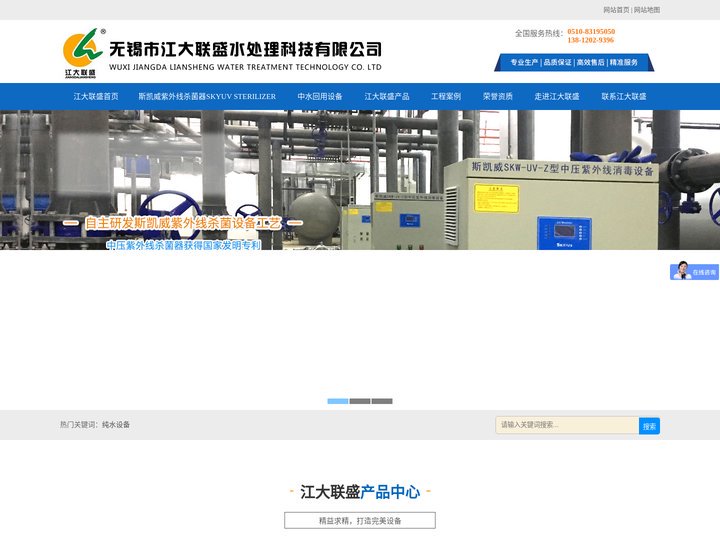Click the UV sterilizer banner image
The height and width of the screenshot is (540, 720).
[360, 180]
